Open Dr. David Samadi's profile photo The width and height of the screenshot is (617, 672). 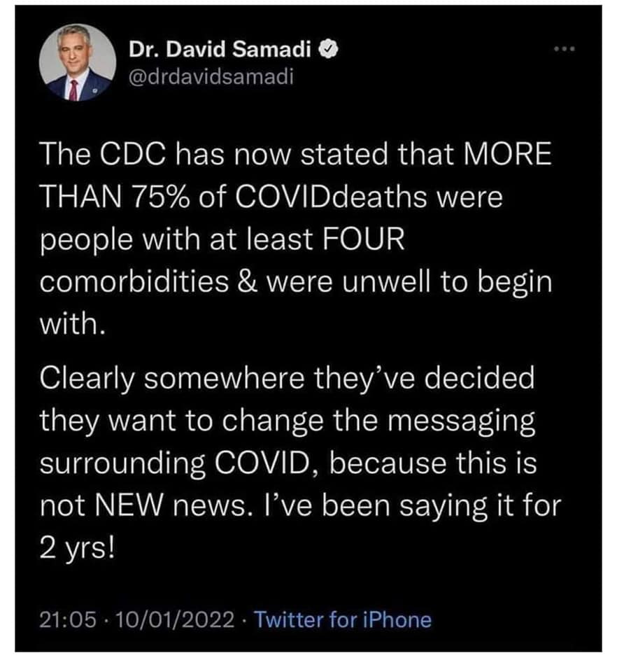[78, 63]
